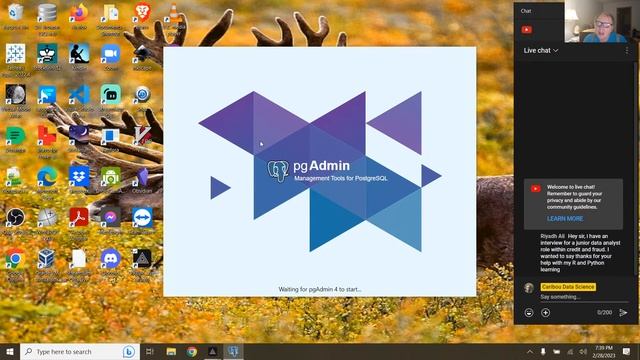Open the DB Browser database cylinder icon
This screenshot has height=360, width=640.
click(47, 13)
